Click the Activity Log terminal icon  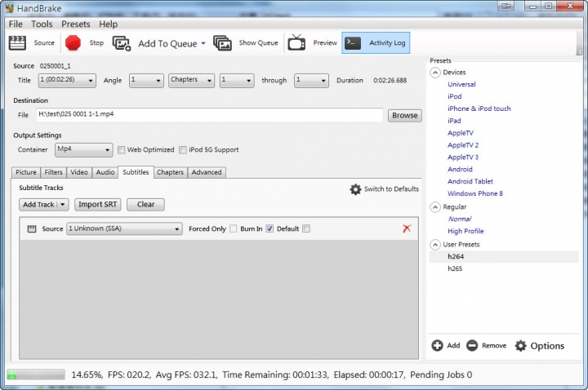tap(353, 42)
